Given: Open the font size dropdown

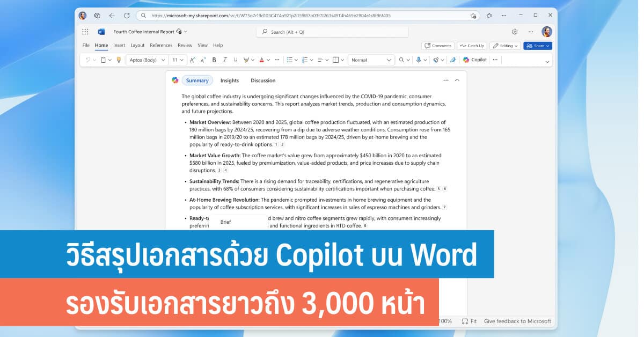Looking at the screenshot, I should (x=178, y=60).
